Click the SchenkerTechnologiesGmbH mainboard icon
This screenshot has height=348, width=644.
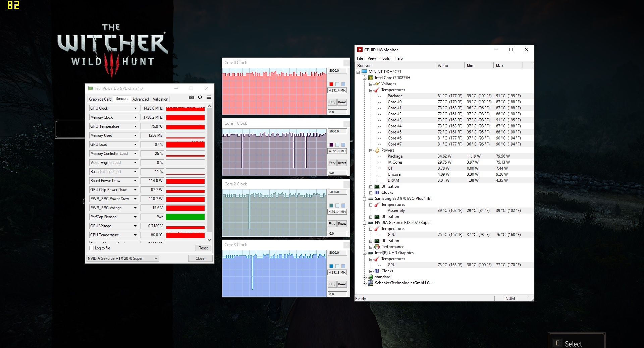click(371, 283)
